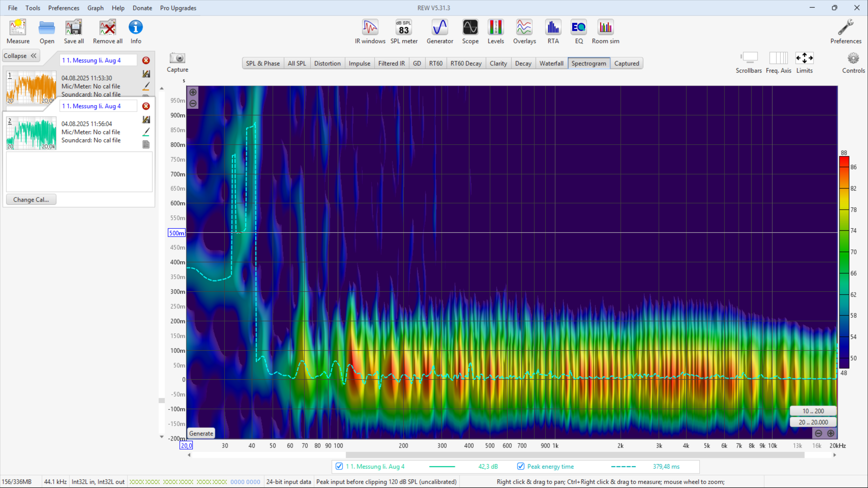The width and height of the screenshot is (868, 488).
Task: Open spectrogram Controls gear
Action: 853,63
